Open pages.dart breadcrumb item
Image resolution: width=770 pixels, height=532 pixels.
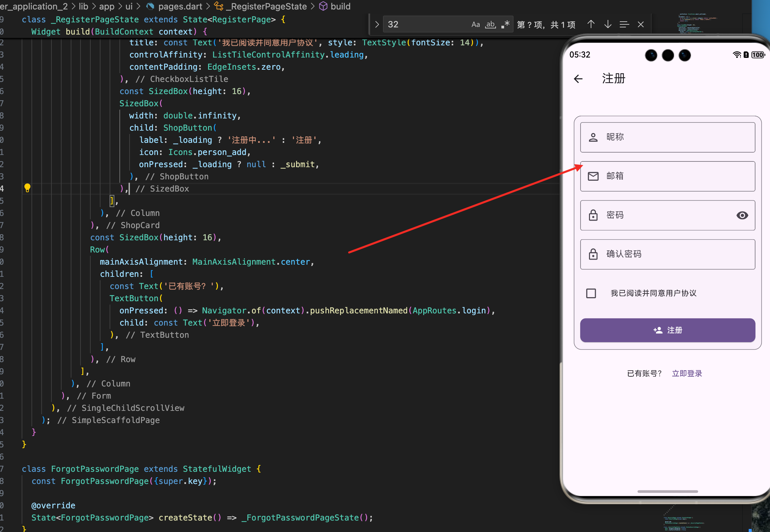[180, 6]
